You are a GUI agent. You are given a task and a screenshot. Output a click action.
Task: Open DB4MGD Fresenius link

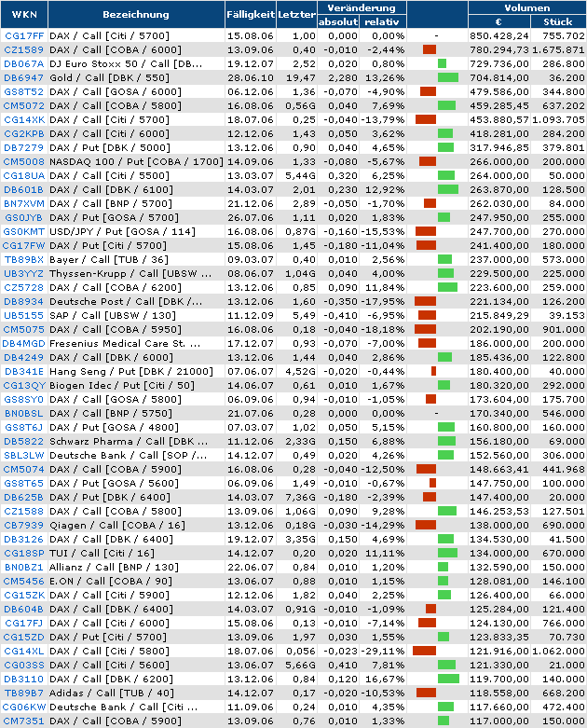24,343
